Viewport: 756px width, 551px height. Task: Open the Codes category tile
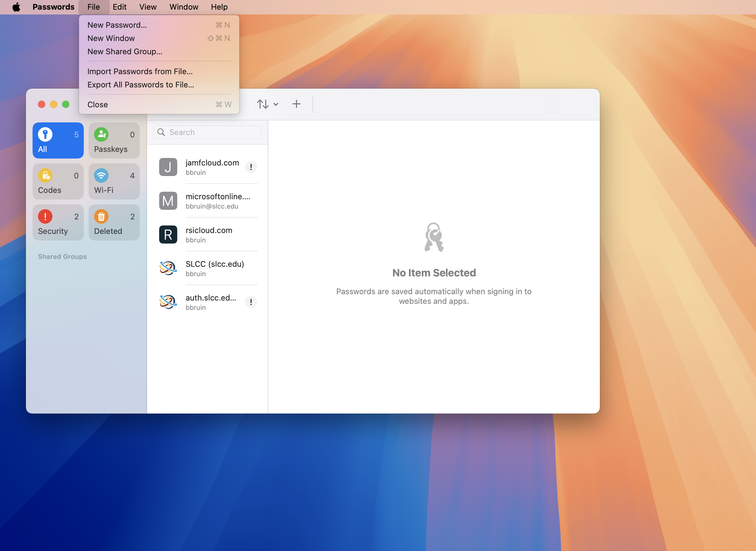[x=58, y=181]
